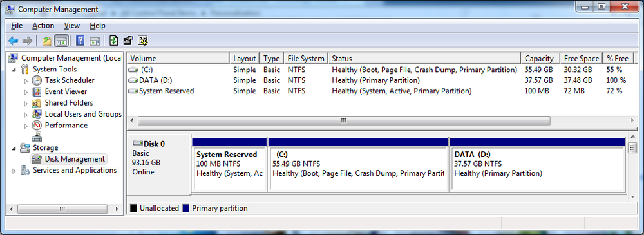Viewport: 644px width, 235px height.
Task: Open the File menu
Action: [17, 26]
